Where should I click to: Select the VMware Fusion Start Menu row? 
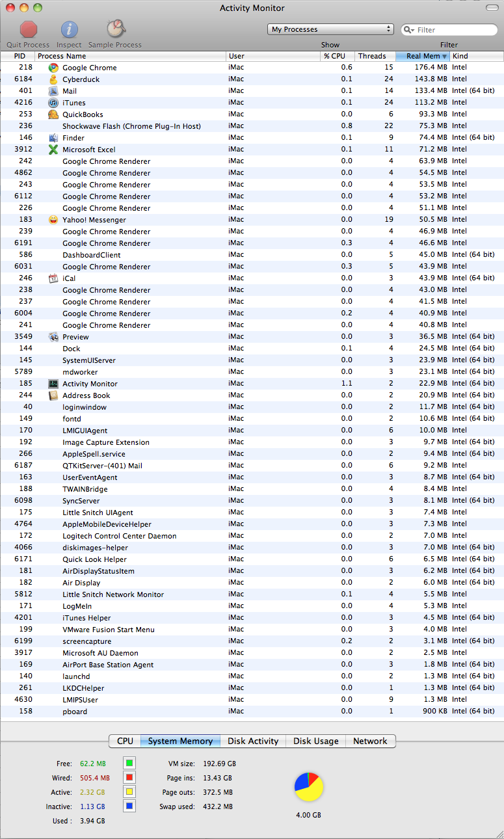[252, 630]
